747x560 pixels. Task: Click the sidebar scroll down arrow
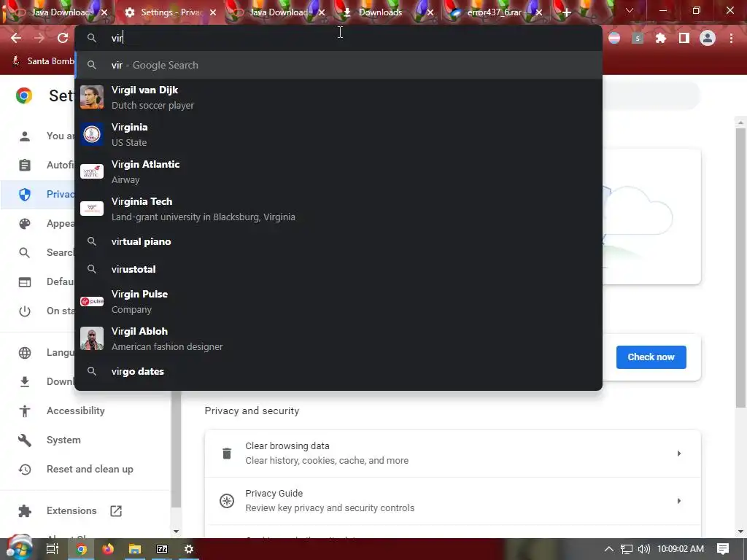[176, 532]
